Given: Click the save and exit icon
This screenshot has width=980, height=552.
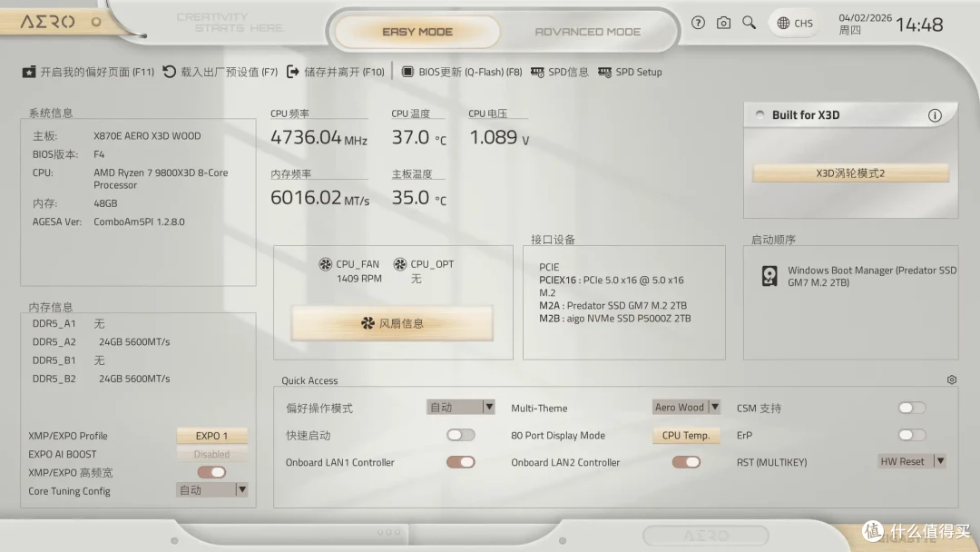Looking at the screenshot, I should tap(292, 72).
